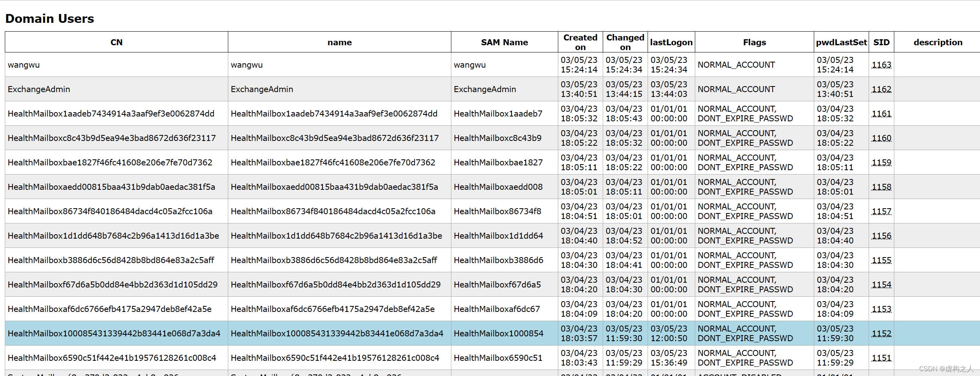
Task: Select the ExchangeAdmin CN cell
Action: tap(117, 89)
